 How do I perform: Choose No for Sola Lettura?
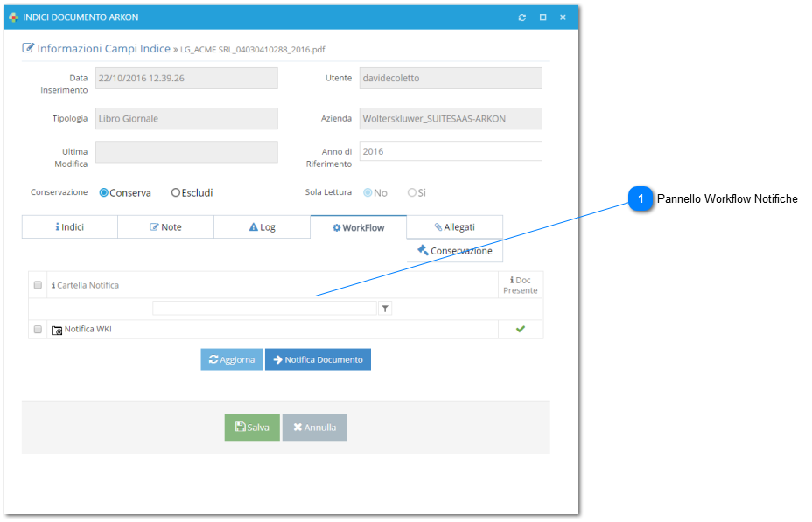pos(367,192)
